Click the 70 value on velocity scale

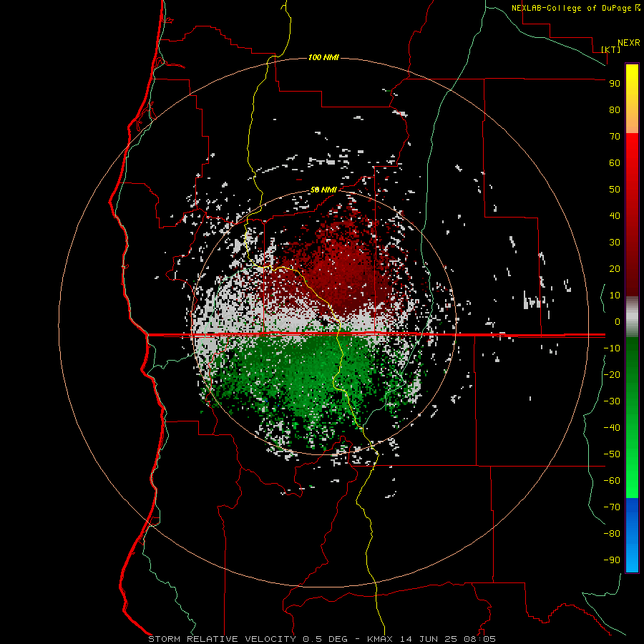(x=615, y=137)
